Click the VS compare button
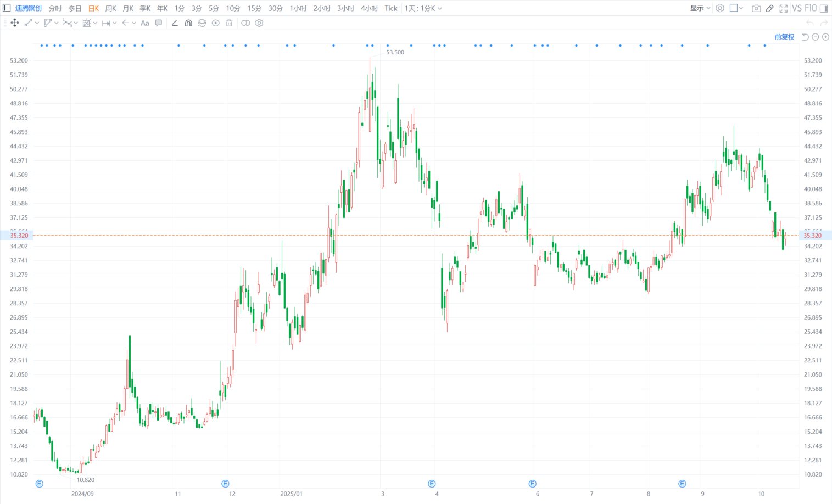Image resolution: width=832 pixels, height=504 pixels. 797,8
